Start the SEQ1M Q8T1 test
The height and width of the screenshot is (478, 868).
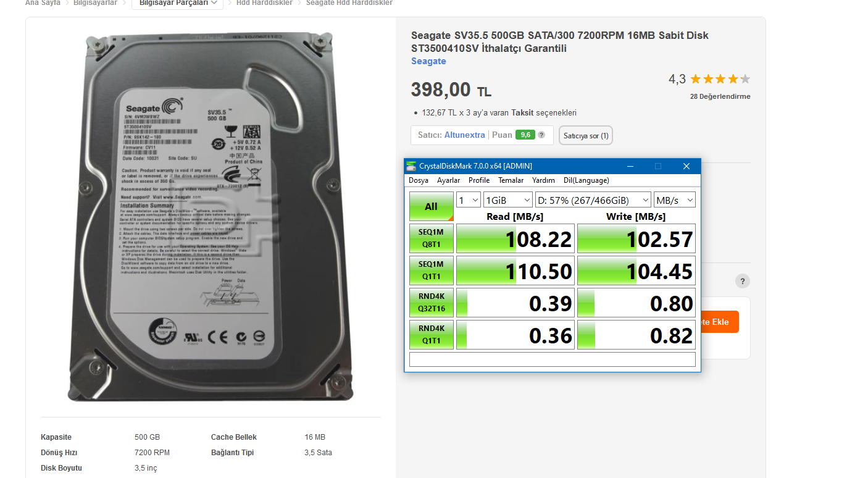pyautogui.click(x=431, y=238)
